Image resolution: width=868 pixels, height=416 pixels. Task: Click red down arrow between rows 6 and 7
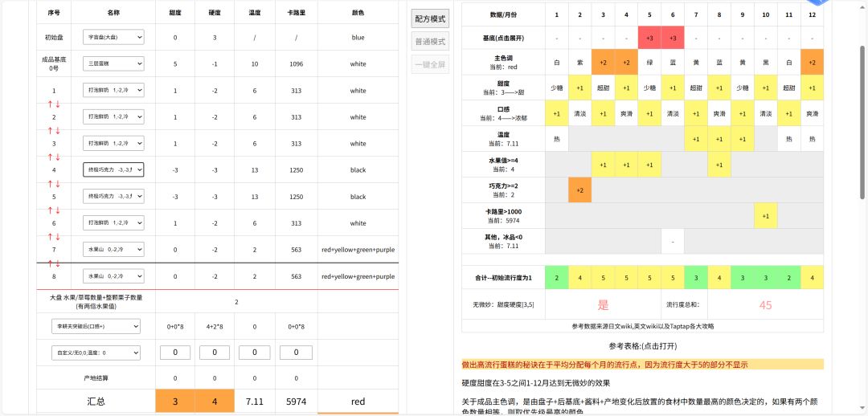(x=58, y=237)
